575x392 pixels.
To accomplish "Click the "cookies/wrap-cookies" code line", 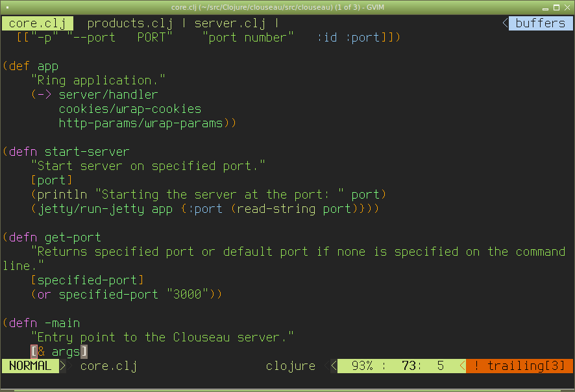I will pos(130,109).
